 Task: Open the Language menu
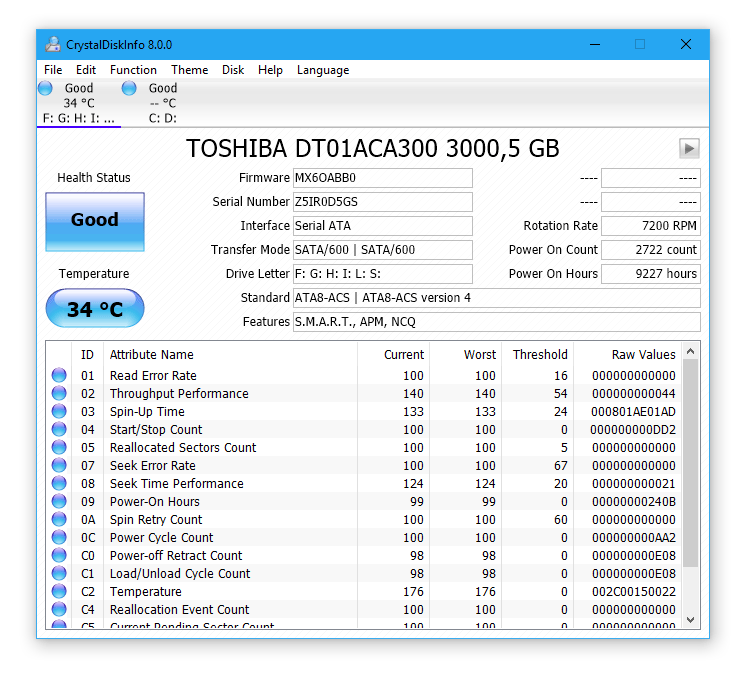click(323, 70)
